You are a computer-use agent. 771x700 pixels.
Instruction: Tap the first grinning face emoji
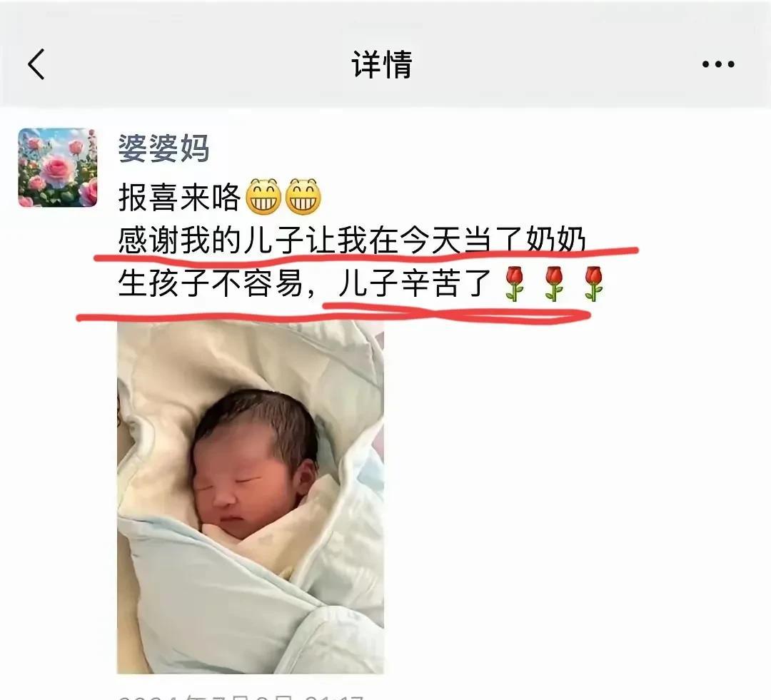263,197
